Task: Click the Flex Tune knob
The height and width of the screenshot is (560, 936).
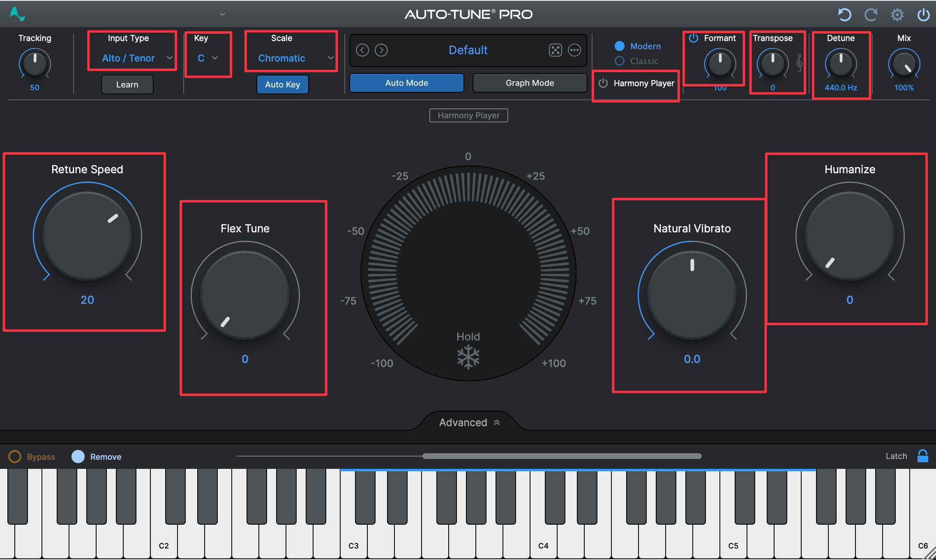Action: tap(245, 295)
